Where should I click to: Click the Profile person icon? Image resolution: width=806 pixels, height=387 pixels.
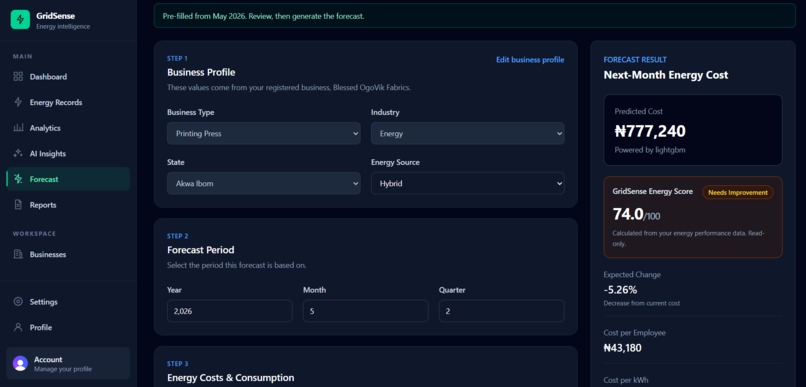tap(18, 327)
